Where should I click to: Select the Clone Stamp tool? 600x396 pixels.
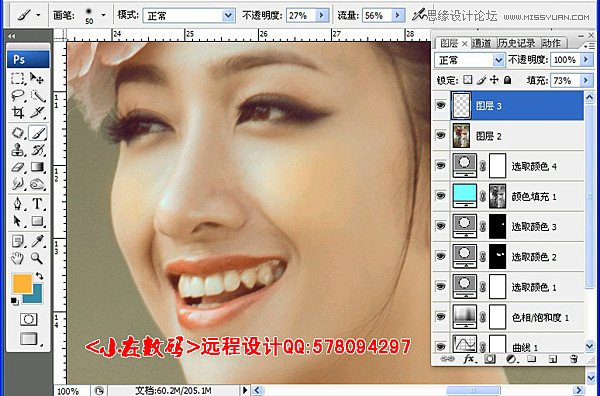point(18,150)
